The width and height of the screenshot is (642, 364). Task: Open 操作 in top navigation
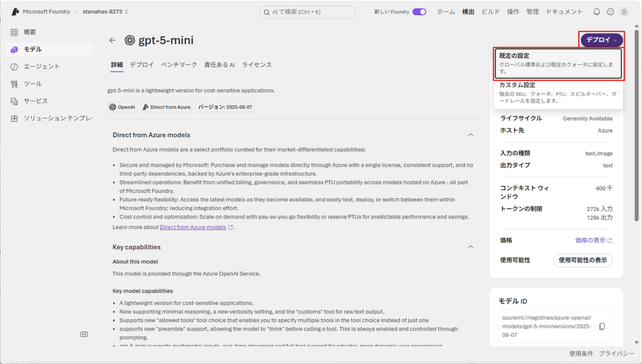[513, 12]
